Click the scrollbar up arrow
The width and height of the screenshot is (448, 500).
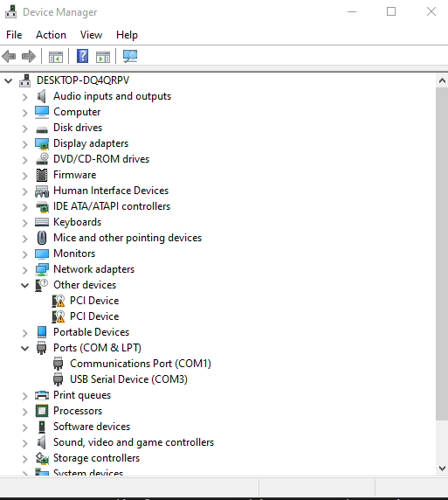442,80
